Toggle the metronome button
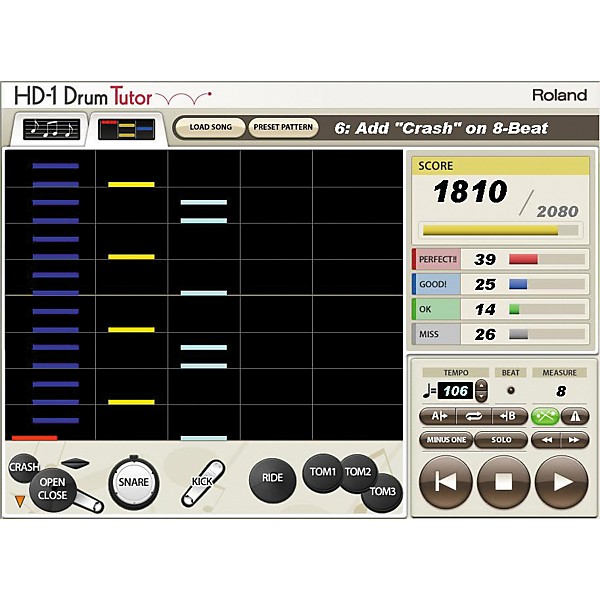The height and width of the screenshot is (600, 600). click(574, 416)
